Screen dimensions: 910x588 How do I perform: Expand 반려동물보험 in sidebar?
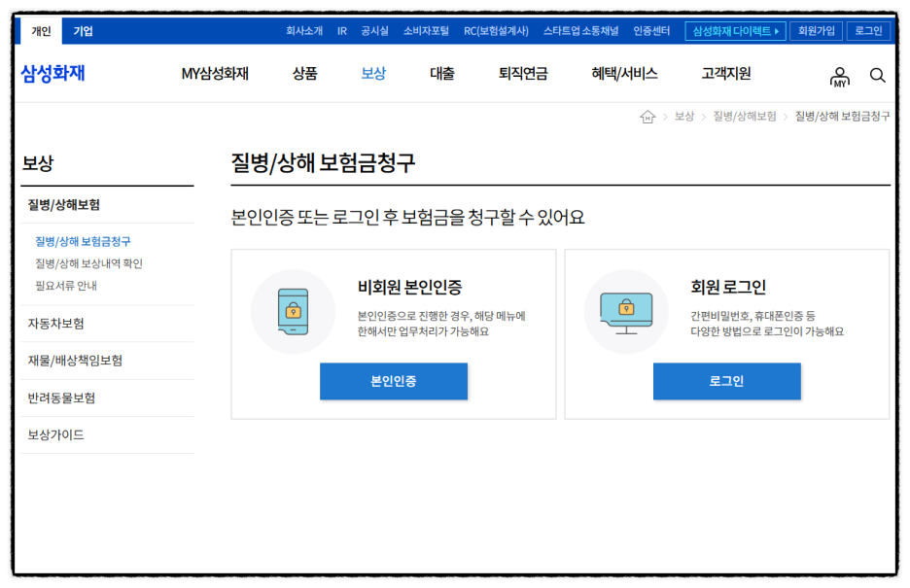pyautogui.click(x=107, y=398)
